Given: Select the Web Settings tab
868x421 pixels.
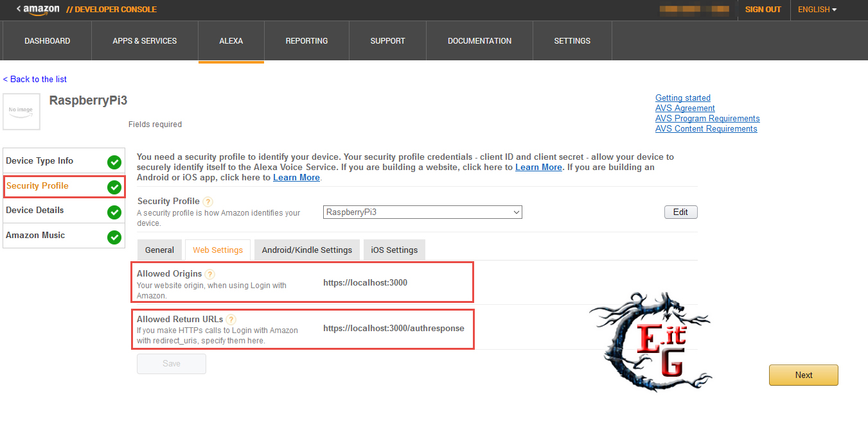Looking at the screenshot, I should (218, 250).
